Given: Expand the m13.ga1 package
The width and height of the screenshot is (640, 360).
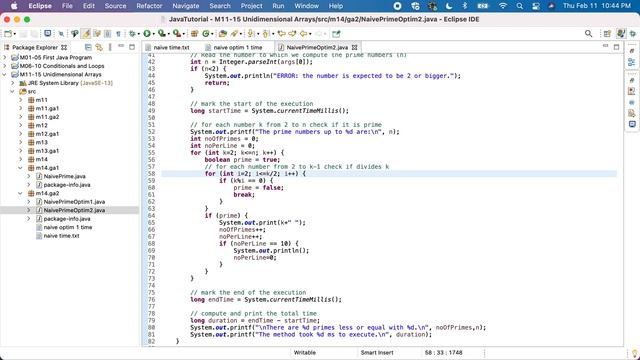Looking at the screenshot, I should tap(21, 151).
